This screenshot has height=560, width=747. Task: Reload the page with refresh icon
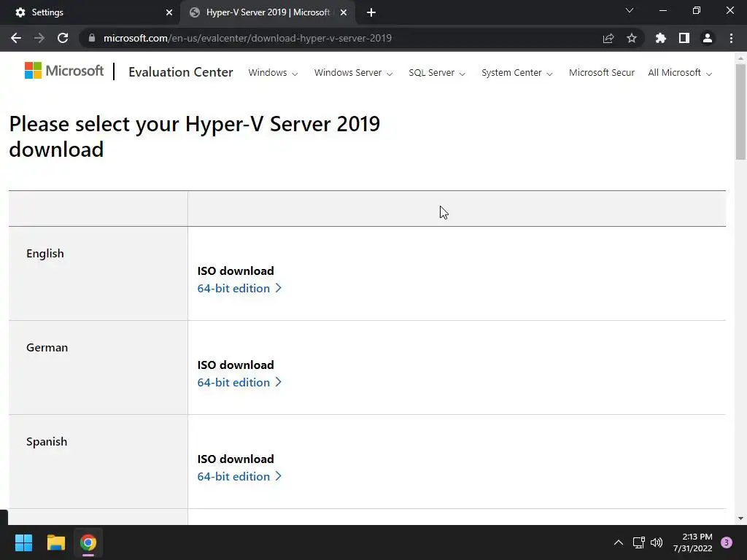pyautogui.click(x=63, y=38)
